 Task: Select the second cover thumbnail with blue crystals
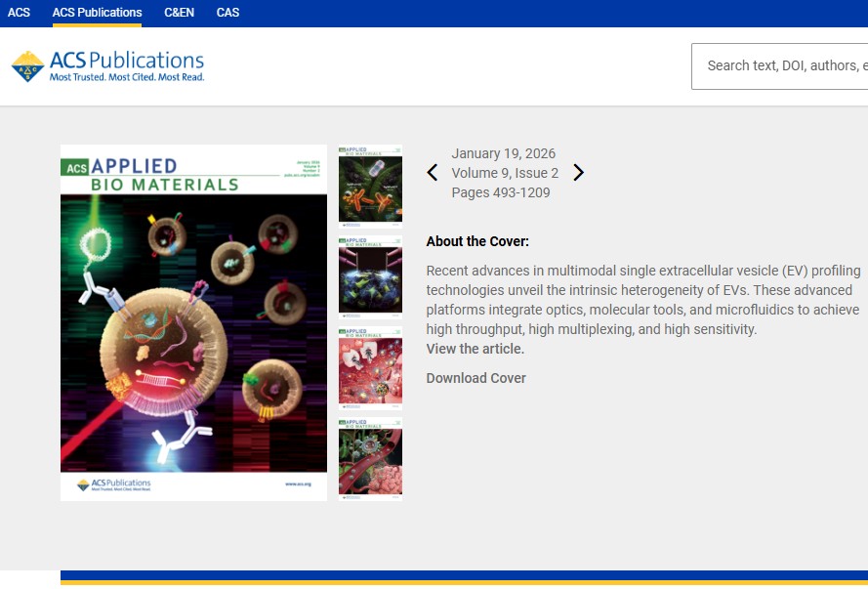(x=370, y=277)
